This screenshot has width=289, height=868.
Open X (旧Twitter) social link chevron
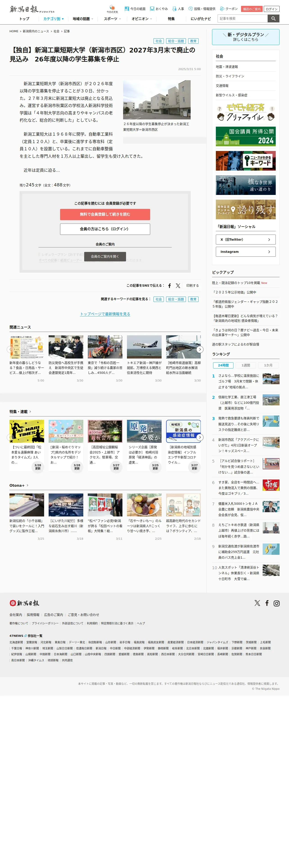(x=269, y=240)
